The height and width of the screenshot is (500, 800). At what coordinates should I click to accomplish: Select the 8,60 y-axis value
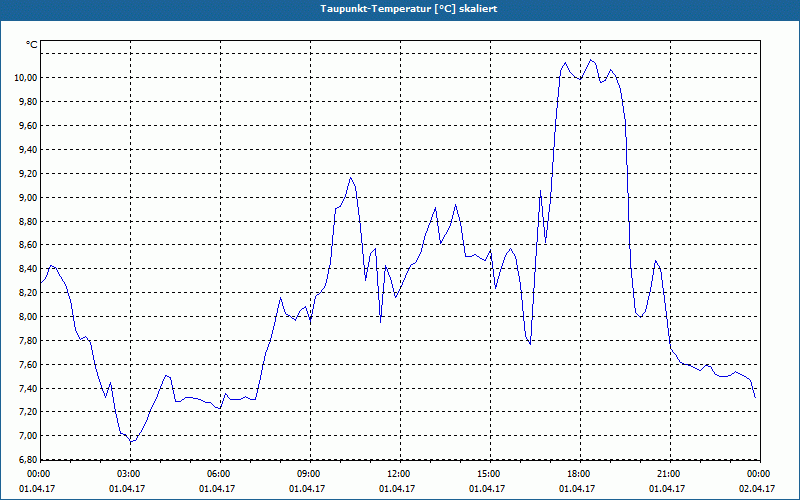[28, 245]
